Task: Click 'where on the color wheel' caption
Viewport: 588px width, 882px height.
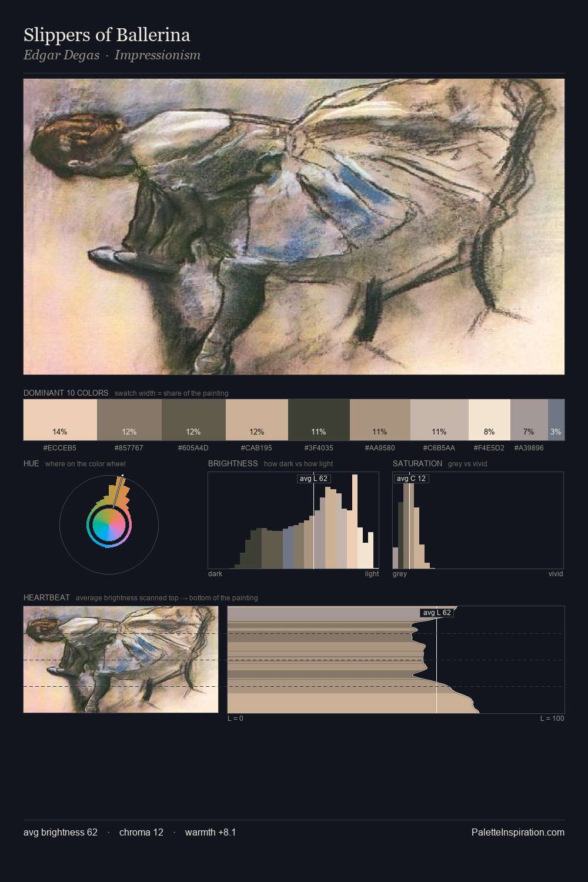Action: [85, 464]
